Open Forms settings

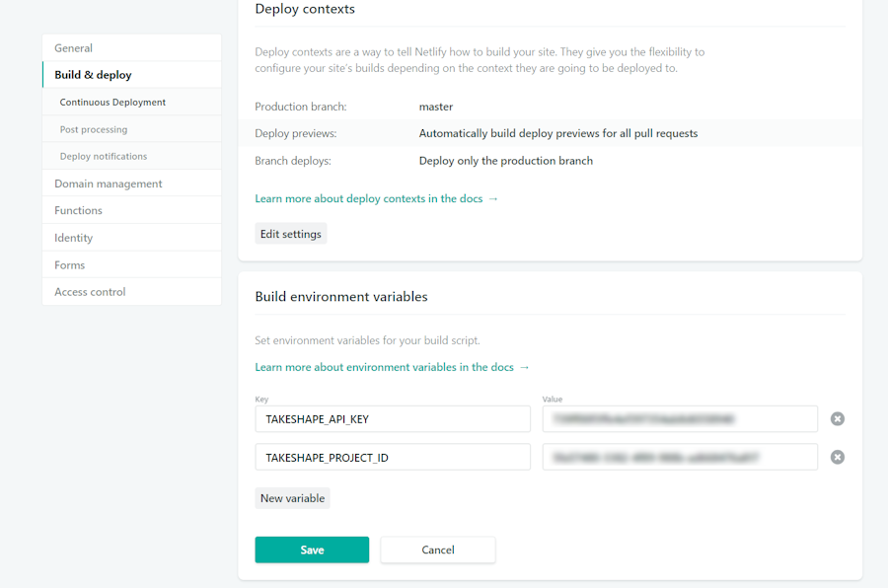click(x=131, y=265)
